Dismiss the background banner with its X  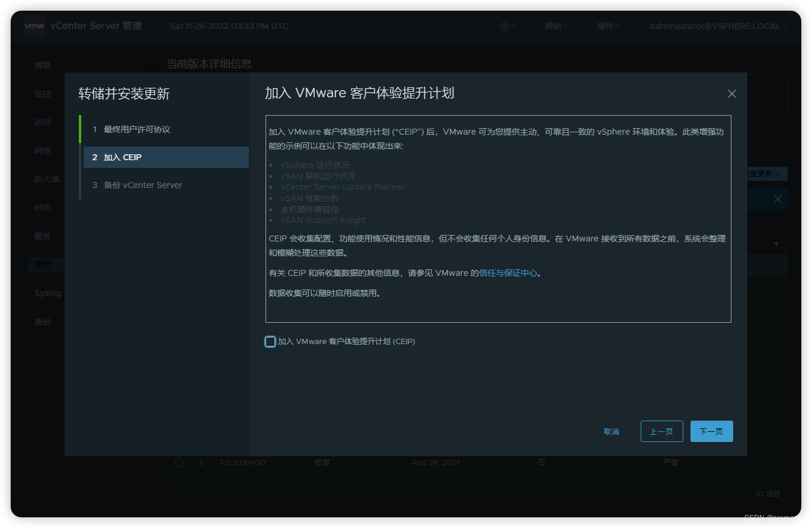tap(778, 200)
